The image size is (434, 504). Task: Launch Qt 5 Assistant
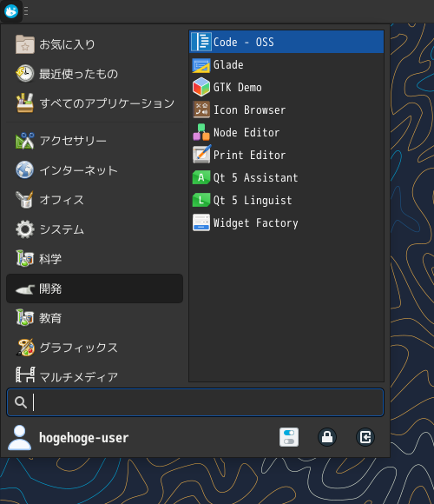[286, 178]
